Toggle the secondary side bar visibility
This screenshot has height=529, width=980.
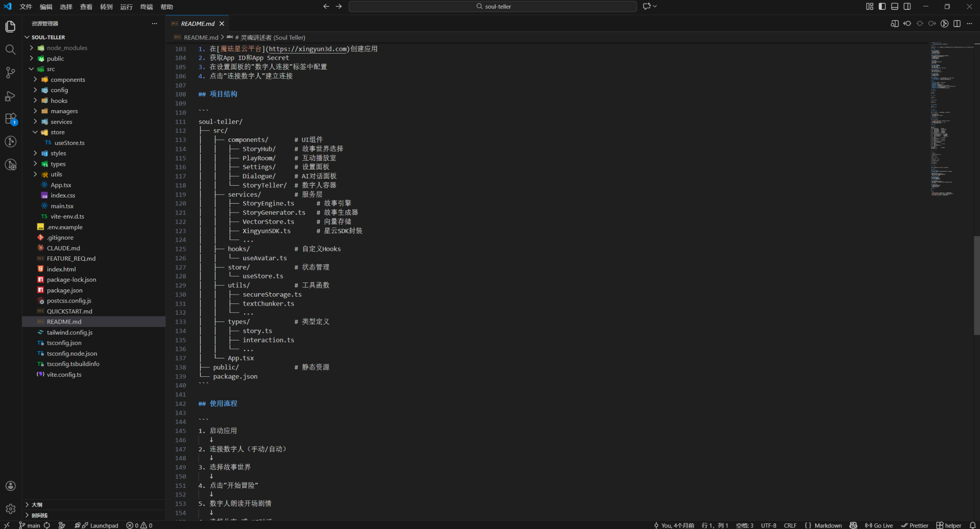click(907, 6)
